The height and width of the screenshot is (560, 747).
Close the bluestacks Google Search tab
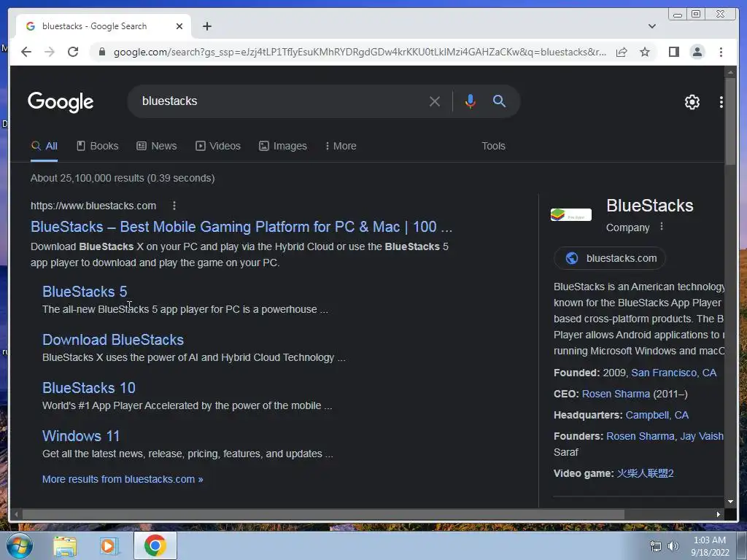(179, 26)
